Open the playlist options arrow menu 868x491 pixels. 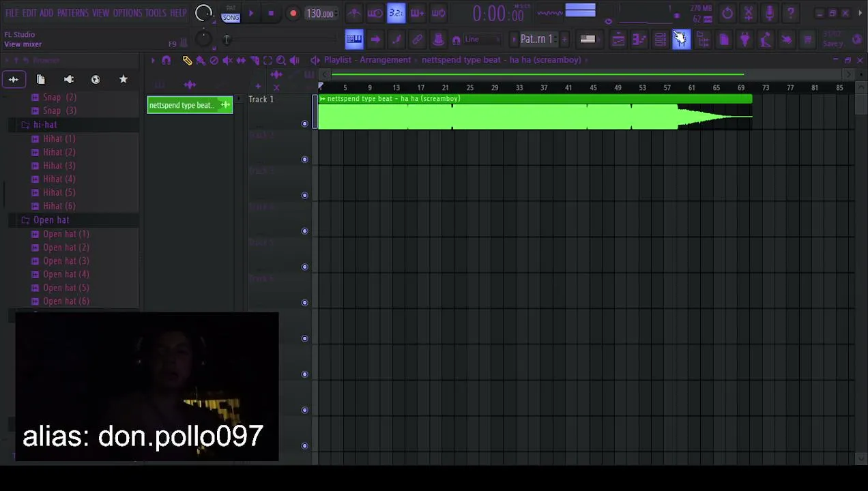(x=152, y=60)
